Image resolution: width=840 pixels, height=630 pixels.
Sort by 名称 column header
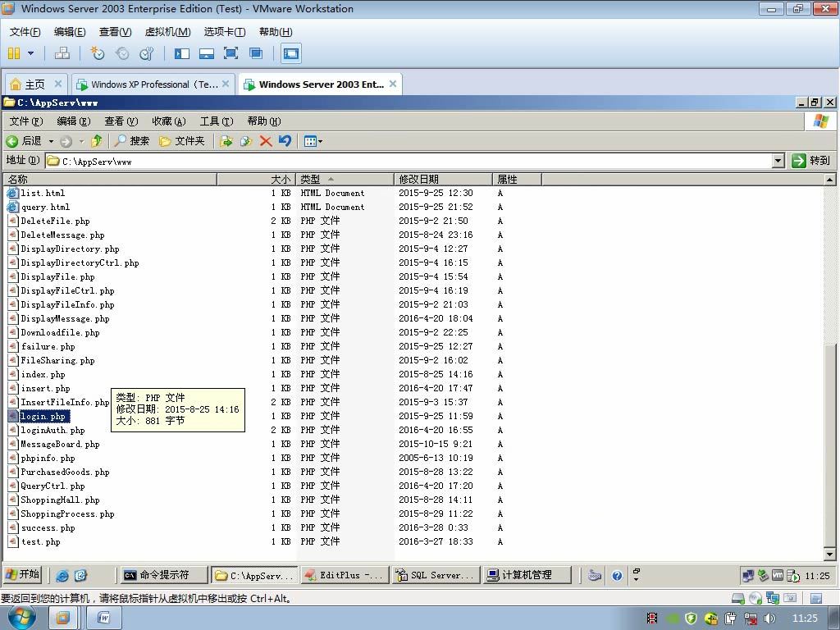(x=110, y=179)
